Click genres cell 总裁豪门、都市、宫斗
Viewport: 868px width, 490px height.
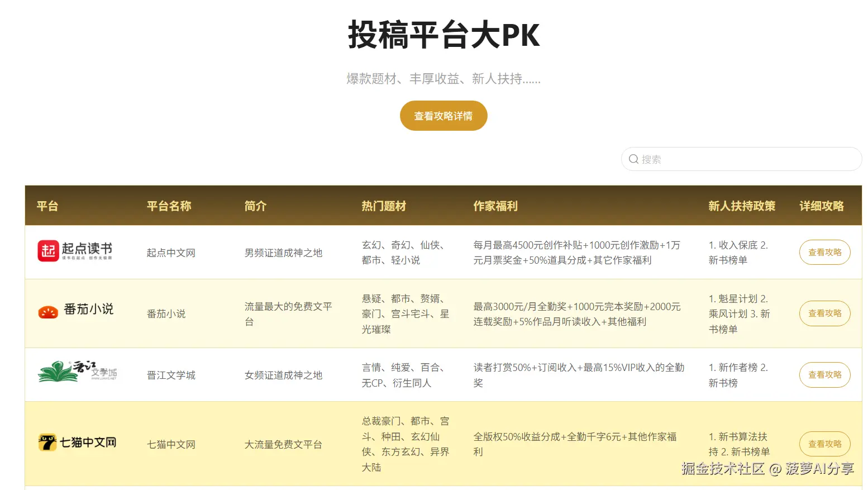(406, 444)
